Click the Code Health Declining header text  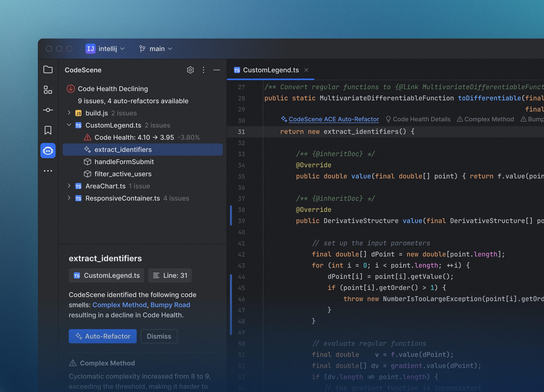pyautogui.click(x=113, y=89)
